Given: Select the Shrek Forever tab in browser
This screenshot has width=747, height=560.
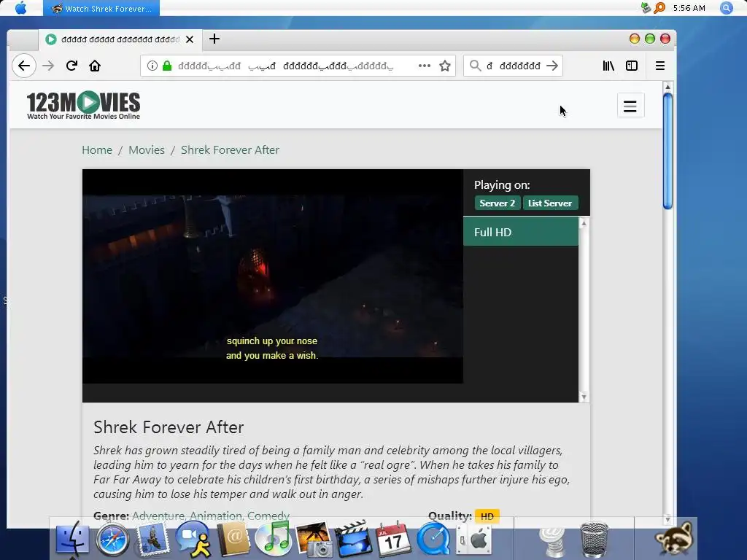Looking at the screenshot, I should pyautogui.click(x=120, y=39).
